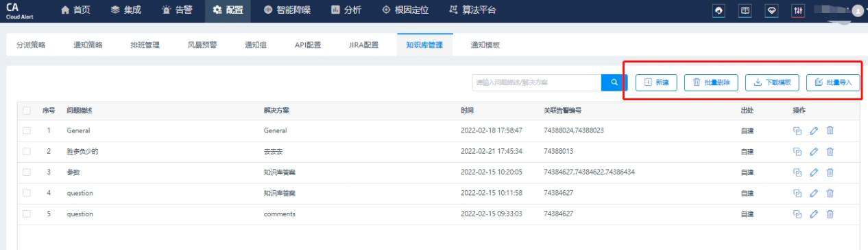The image size is (868, 250).
Task: Click the edit pencil in the General row
Action: click(x=814, y=130)
